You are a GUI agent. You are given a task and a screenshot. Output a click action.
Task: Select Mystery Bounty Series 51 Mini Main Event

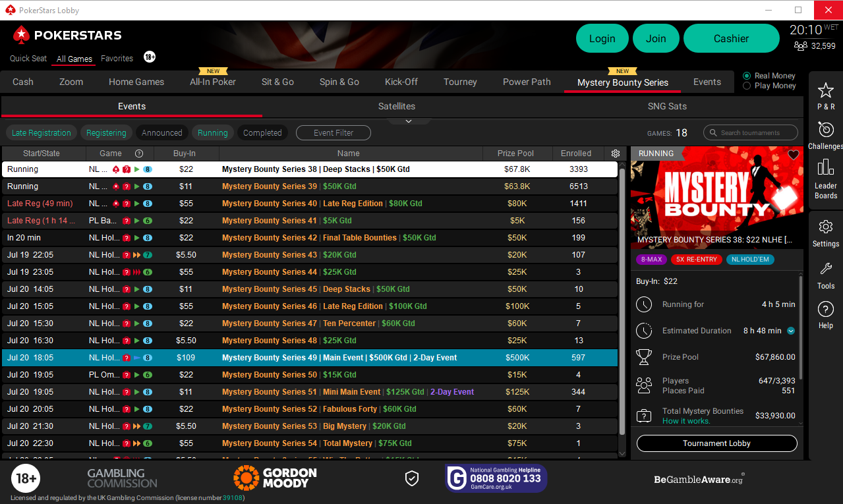click(x=310, y=392)
